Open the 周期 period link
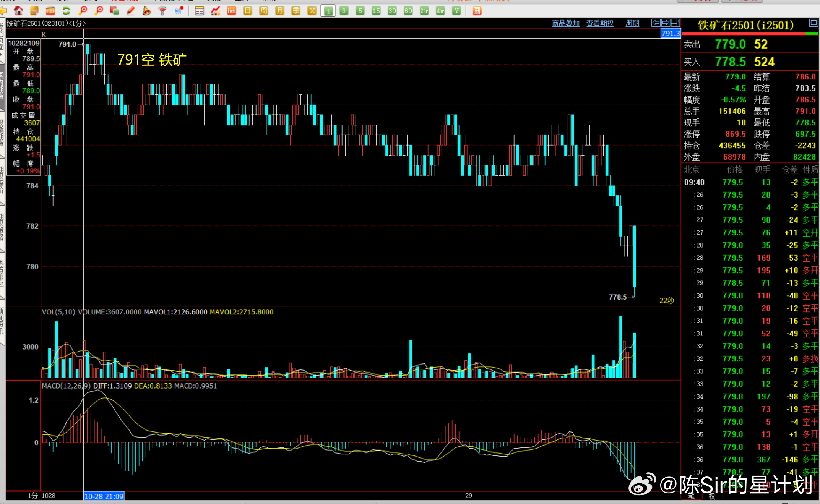820x504 pixels. (632, 23)
